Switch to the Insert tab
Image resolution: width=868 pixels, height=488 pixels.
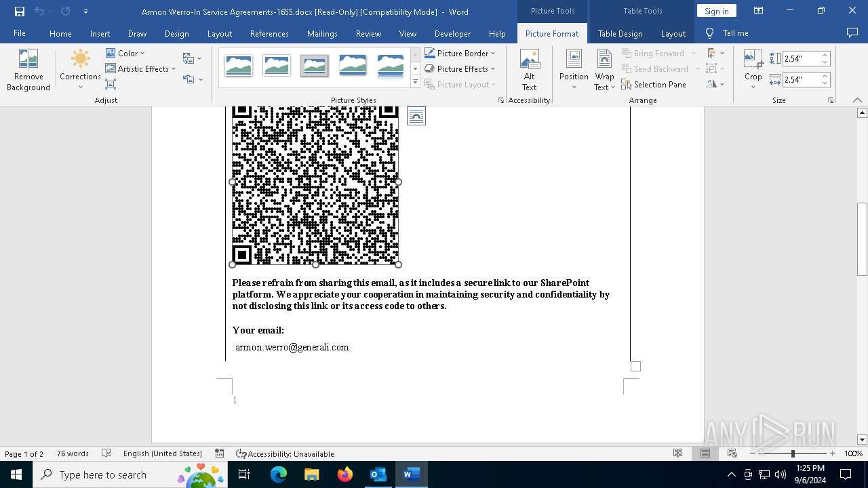coord(100,33)
